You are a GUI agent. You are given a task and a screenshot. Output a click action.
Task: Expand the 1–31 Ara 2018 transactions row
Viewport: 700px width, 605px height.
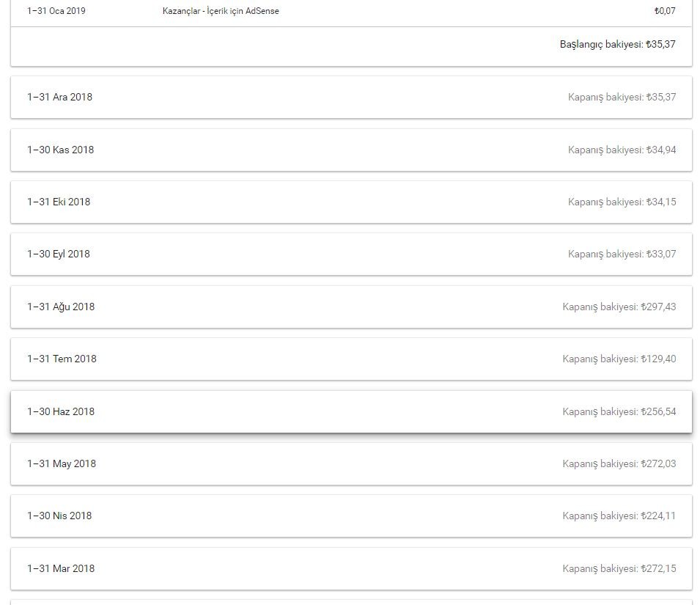tap(351, 97)
